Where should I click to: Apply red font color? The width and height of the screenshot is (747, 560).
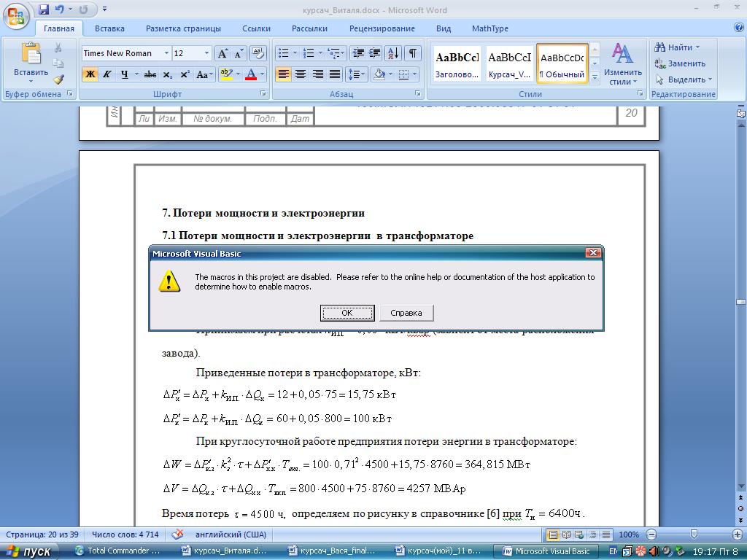point(251,74)
